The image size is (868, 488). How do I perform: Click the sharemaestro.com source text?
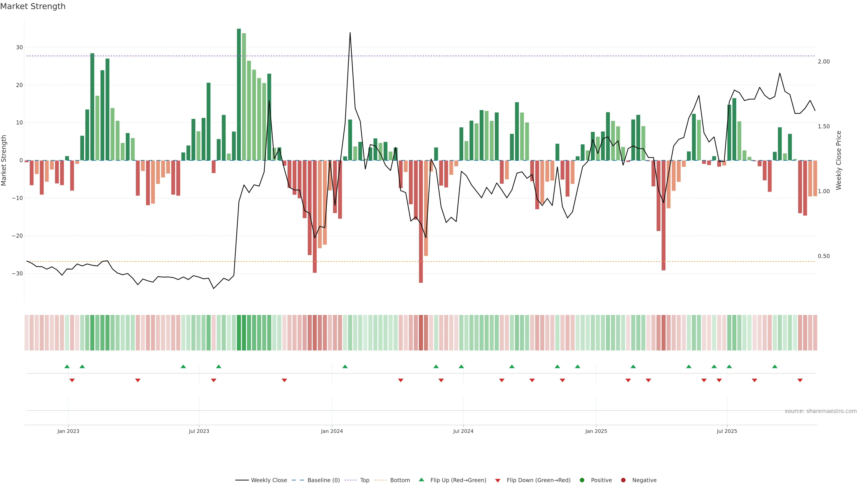(821, 411)
